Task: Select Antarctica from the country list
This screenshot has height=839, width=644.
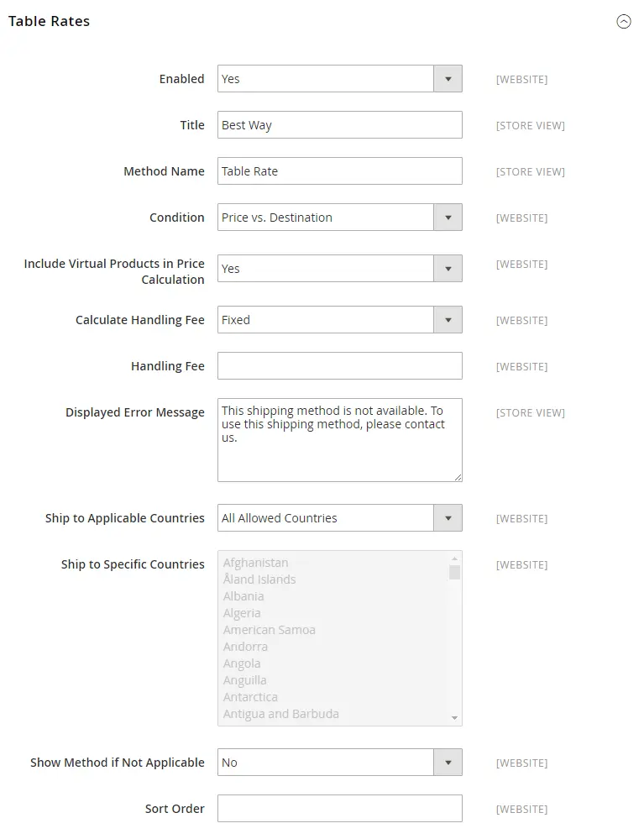Action: click(250, 696)
